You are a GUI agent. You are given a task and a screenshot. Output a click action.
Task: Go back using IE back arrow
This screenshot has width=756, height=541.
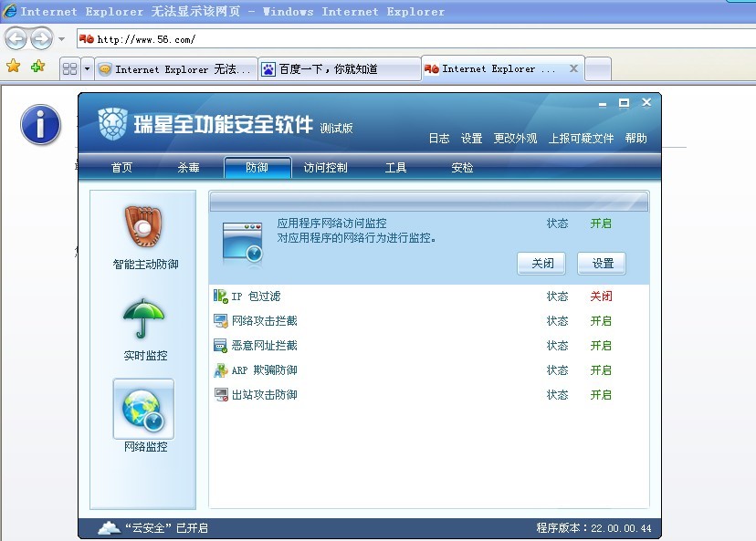(16, 38)
